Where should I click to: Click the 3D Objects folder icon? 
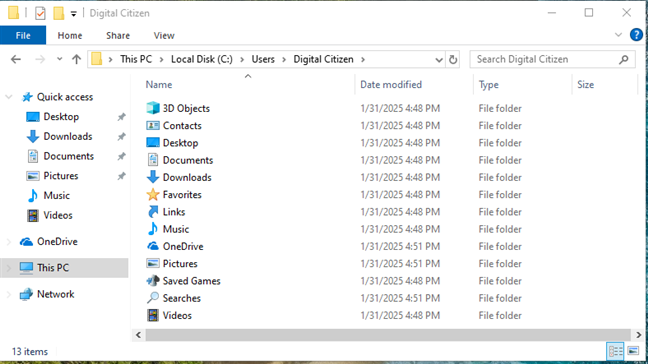(x=153, y=108)
